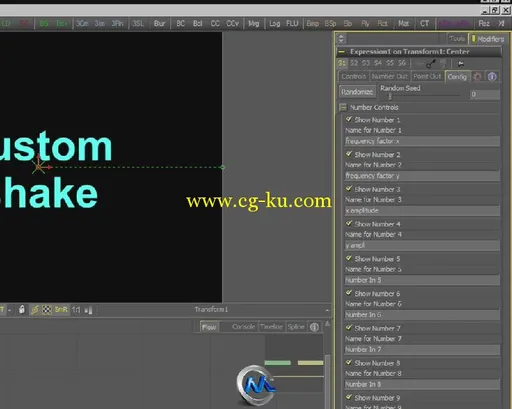Screen dimensions: 512x409
Task: Switch to the Controls tab
Action: (353, 77)
